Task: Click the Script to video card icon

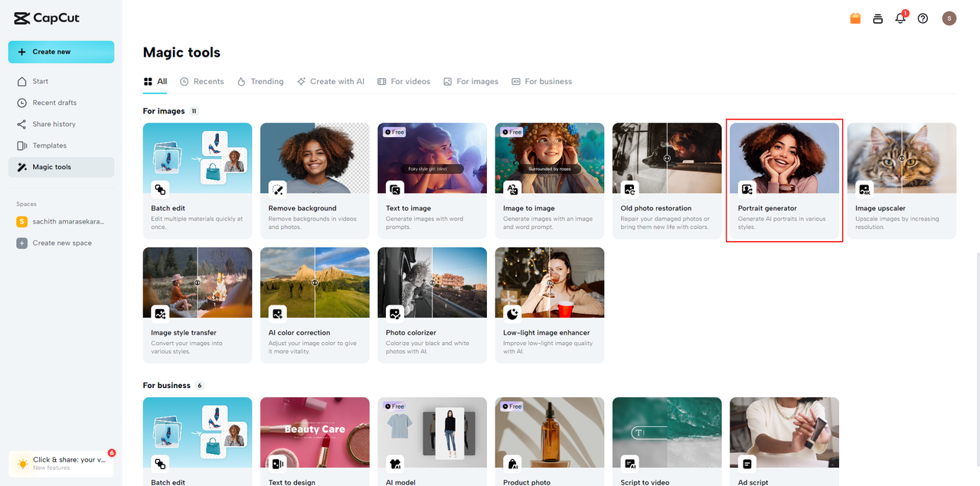Action: (629, 464)
